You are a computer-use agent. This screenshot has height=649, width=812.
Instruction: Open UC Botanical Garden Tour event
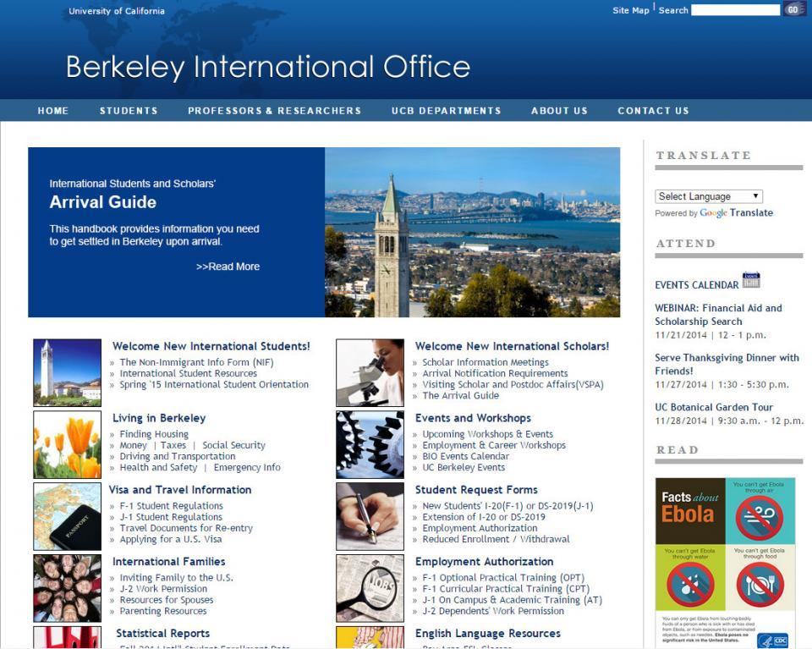[714, 407]
